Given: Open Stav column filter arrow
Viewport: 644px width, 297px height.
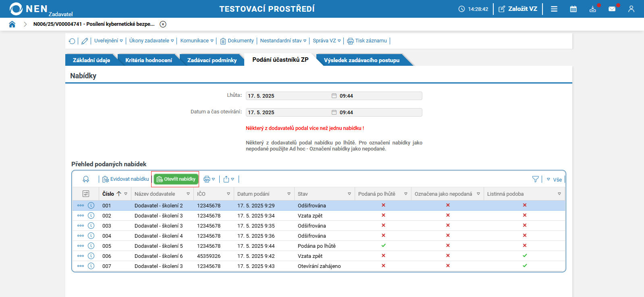Looking at the screenshot, I should (x=349, y=194).
